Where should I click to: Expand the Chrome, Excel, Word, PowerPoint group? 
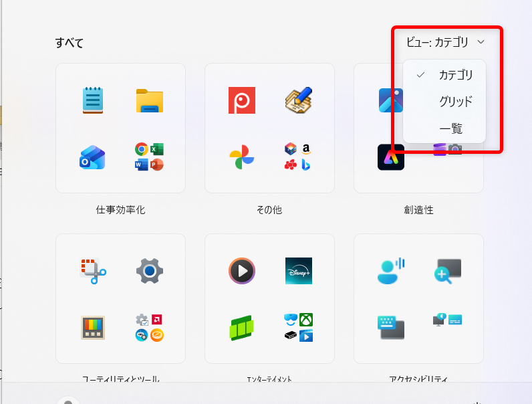coord(149,157)
